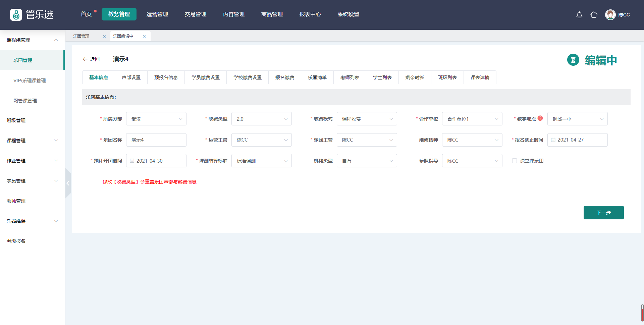Click the 乐团名称 input field

[x=156, y=140]
